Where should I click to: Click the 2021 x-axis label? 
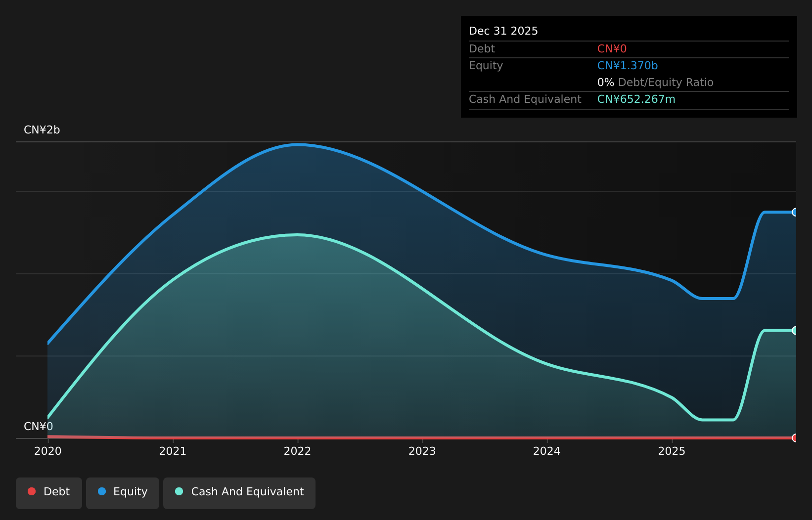pyautogui.click(x=173, y=451)
